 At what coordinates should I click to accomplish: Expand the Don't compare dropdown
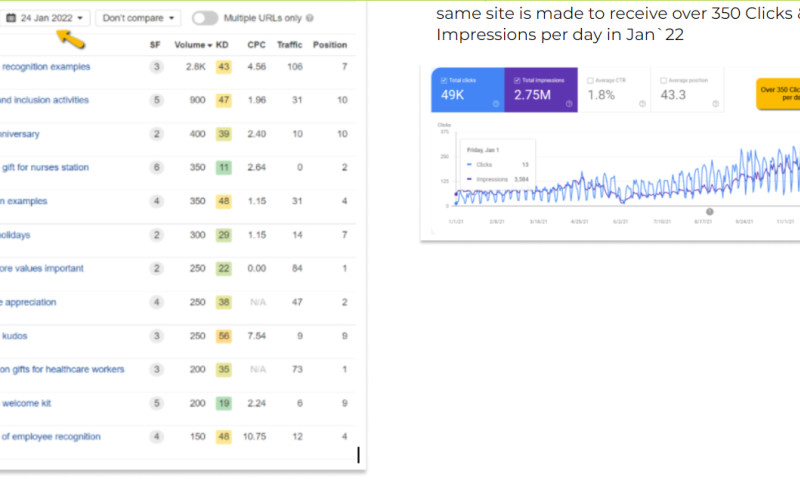tap(139, 18)
